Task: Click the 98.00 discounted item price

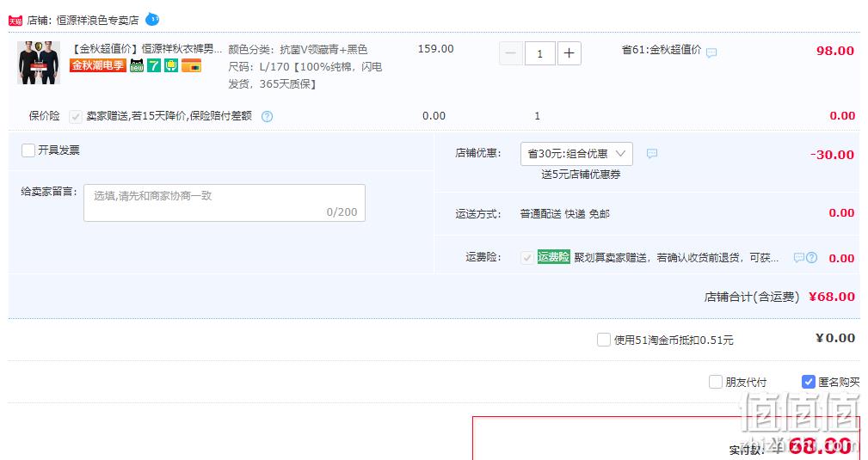Action: tap(834, 51)
